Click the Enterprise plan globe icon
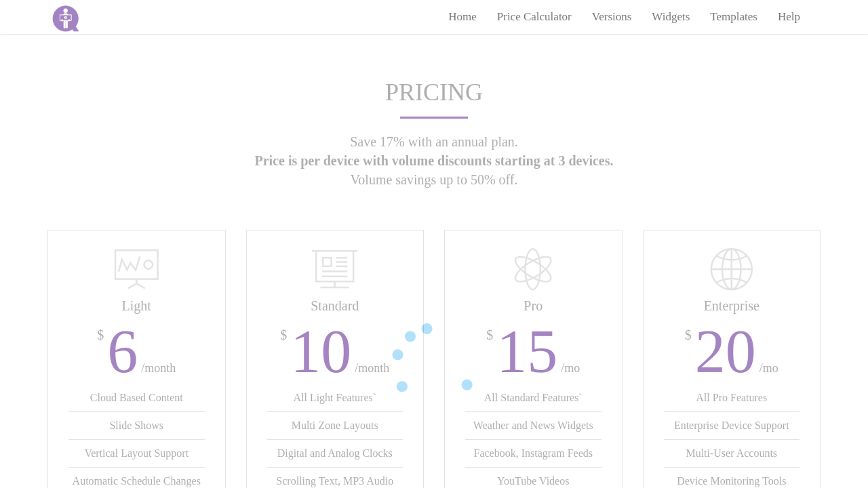The image size is (868, 488). click(732, 269)
